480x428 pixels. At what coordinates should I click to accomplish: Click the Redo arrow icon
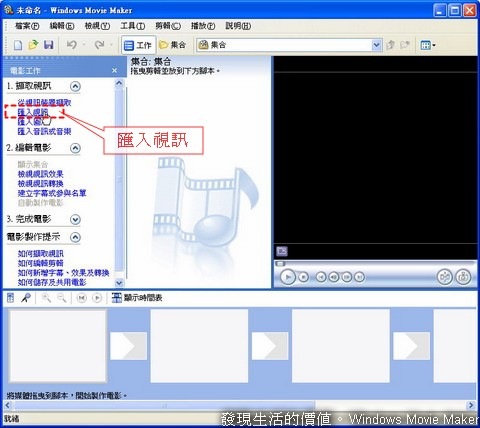point(99,45)
